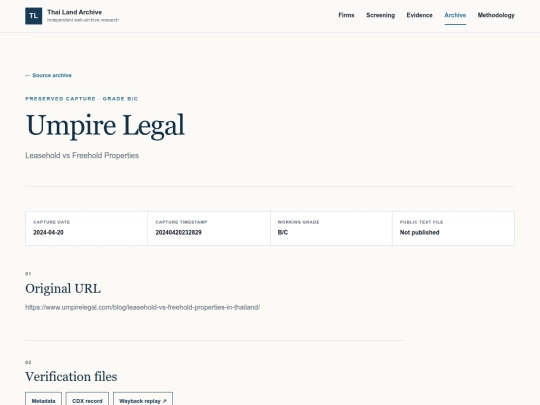This screenshot has width=540, height=405.
Task: Click the Independent web-archive research tagline
Action: [83, 20]
